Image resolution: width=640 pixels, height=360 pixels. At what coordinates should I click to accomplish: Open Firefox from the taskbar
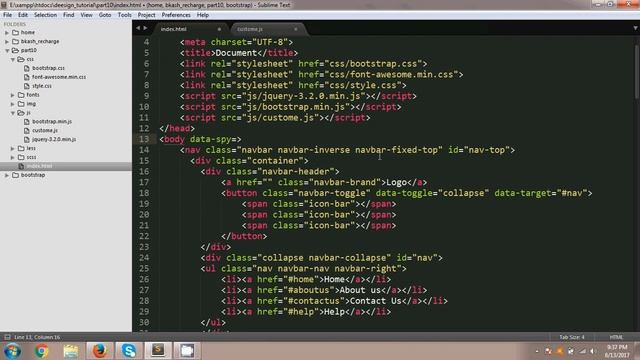[x=100, y=351]
